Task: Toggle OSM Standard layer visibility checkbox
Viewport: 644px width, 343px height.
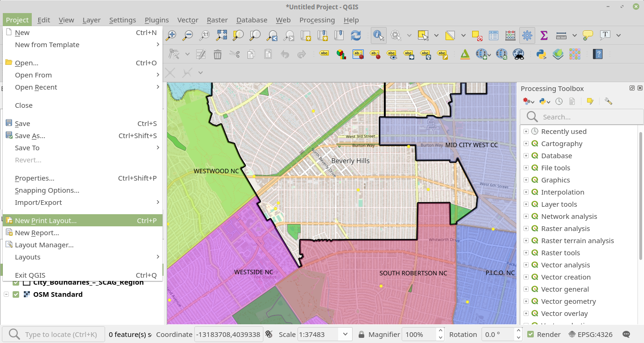Action: tap(16, 294)
